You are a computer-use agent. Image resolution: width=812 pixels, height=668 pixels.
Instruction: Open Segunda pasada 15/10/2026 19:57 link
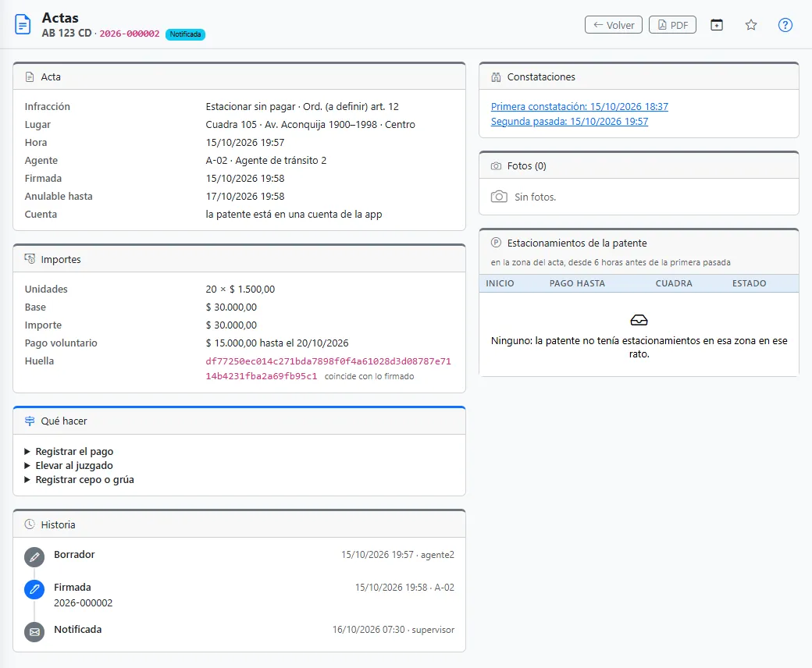[570, 121]
